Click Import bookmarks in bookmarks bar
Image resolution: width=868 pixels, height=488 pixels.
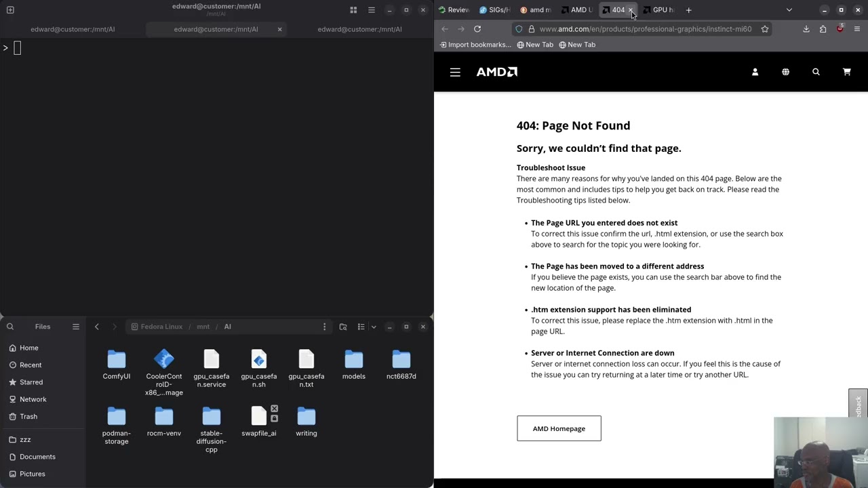tap(475, 45)
